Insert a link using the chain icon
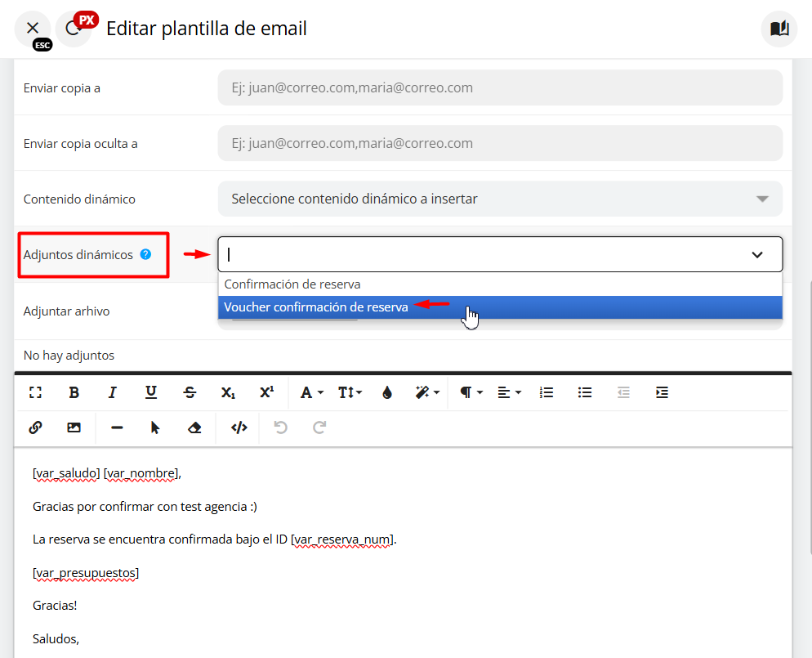The height and width of the screenshot is (658, 812). pos(35,427)
